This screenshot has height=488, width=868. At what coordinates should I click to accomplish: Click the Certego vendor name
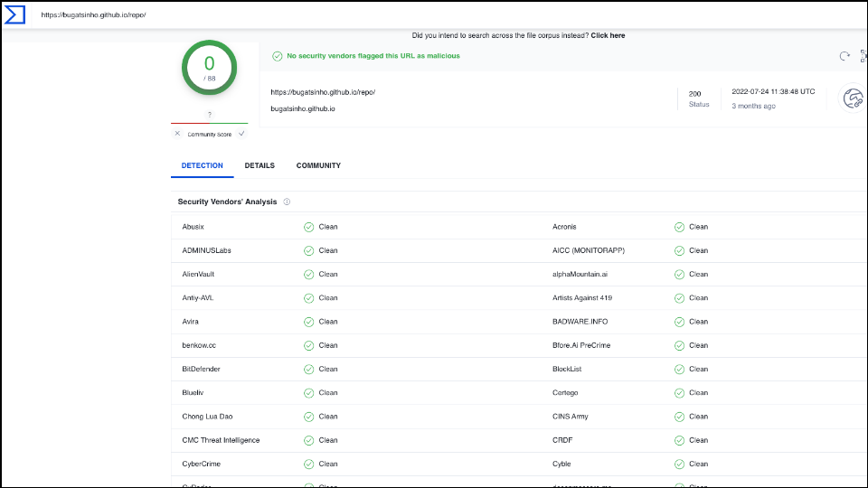[565, 393]
